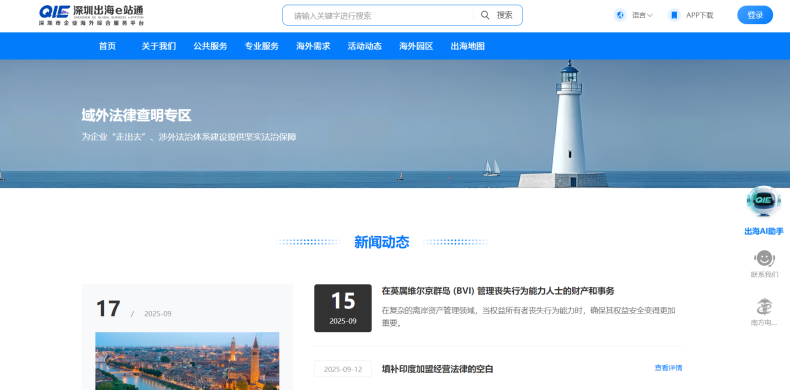The width and height of the screenshot is (790, 391).
Task: Open the 出海地图 menu item
Action: coord(468,46)
